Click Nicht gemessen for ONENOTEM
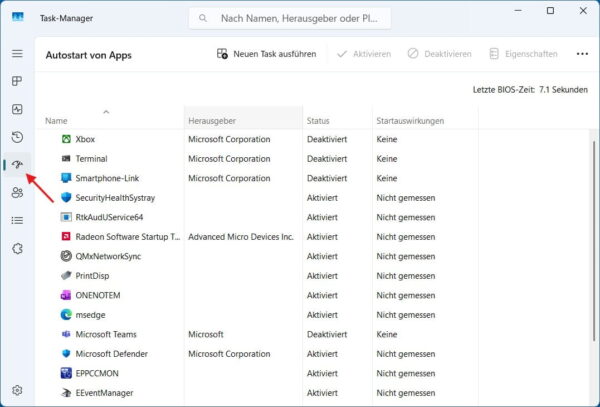The width and height of the screenshot is (600, 407). pos(406,295)
